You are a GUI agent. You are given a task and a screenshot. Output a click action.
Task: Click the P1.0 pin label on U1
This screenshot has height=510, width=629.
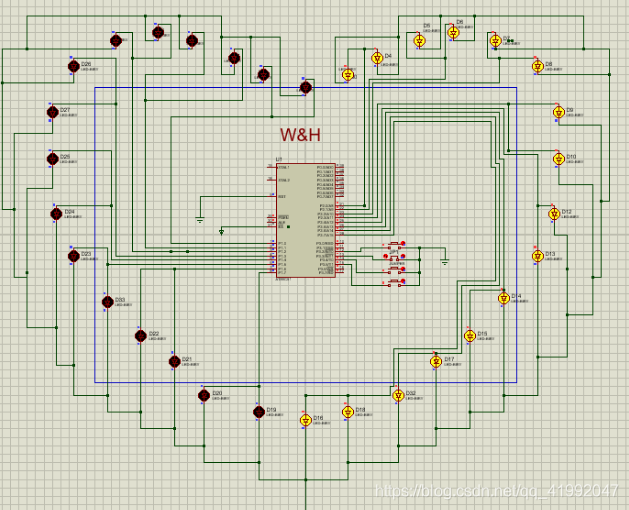tap(282, 244)
